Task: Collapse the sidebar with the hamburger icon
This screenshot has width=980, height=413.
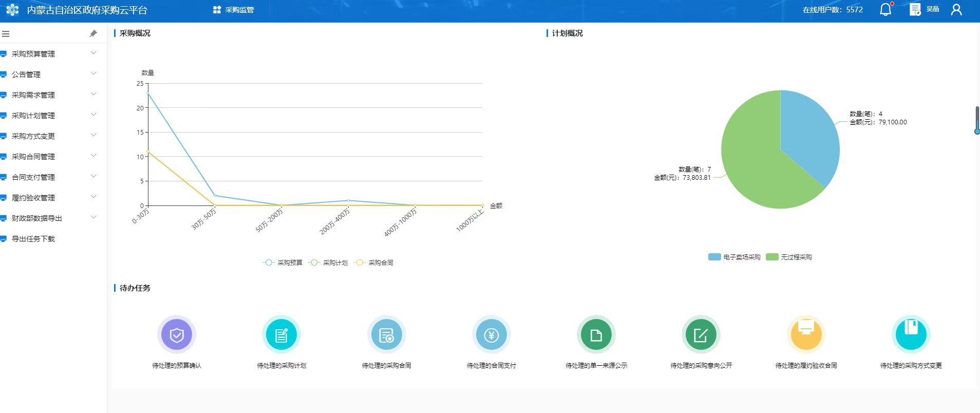Action: [6, 34]
